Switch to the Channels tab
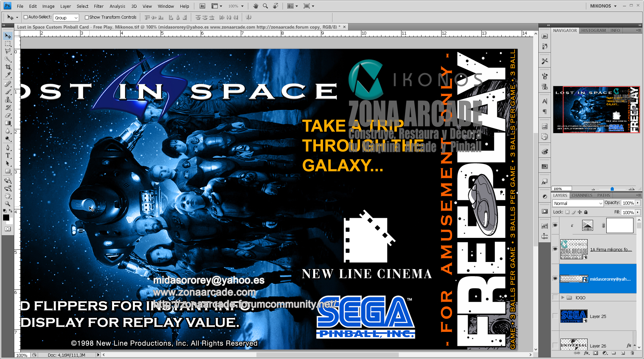 582,195
